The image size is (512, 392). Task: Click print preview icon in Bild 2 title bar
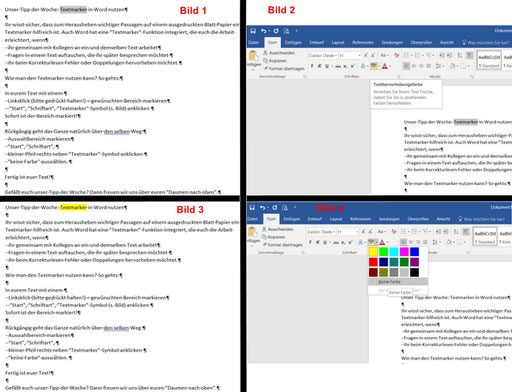click(286, 31)
